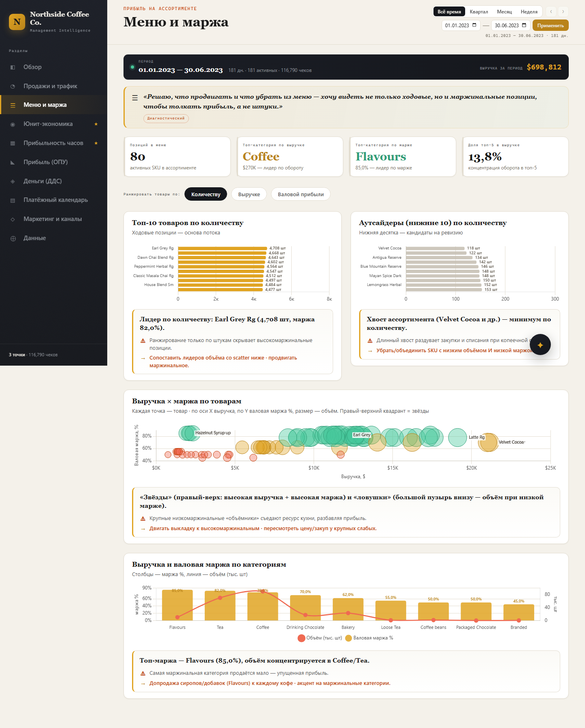Open the Маркетинг и каналы section

tap(54, 219)
